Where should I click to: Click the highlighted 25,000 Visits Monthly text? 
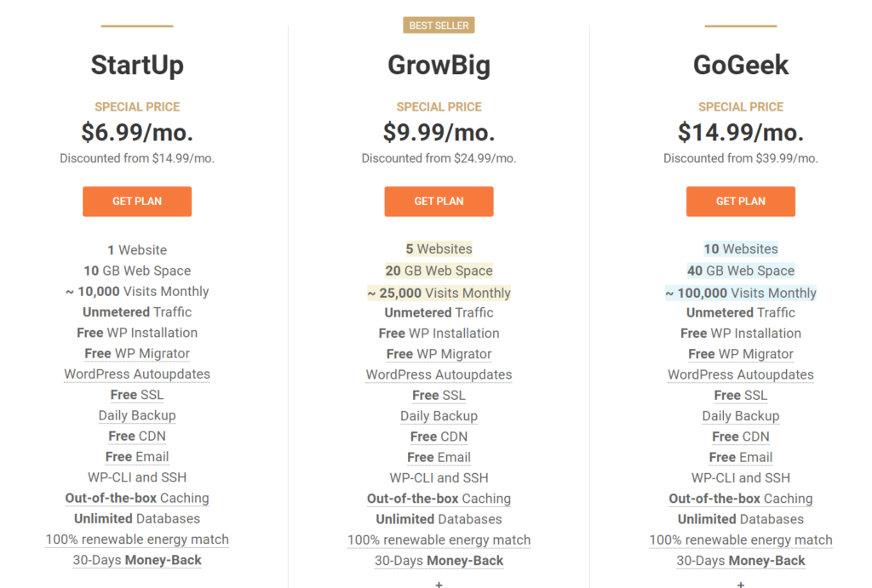pyautogui.click(x=439, y=293)
